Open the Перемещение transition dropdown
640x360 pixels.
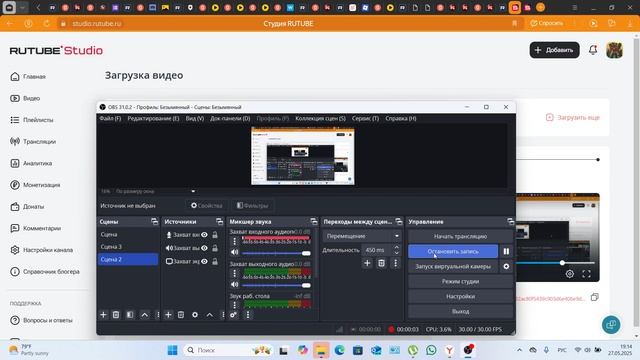(x=362, y=236)
